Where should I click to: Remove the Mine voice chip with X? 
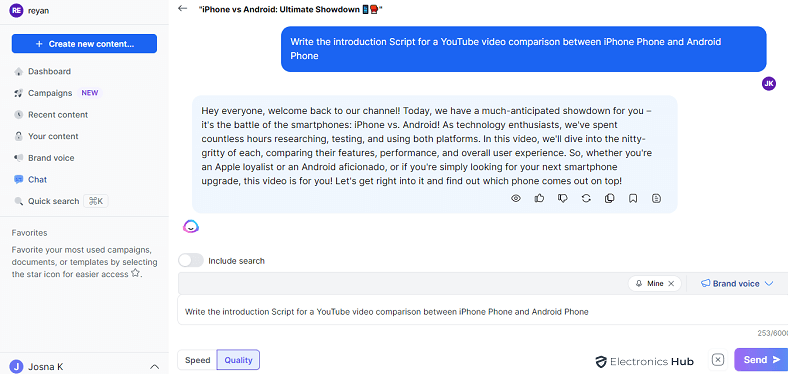click(x=671, y=284)
